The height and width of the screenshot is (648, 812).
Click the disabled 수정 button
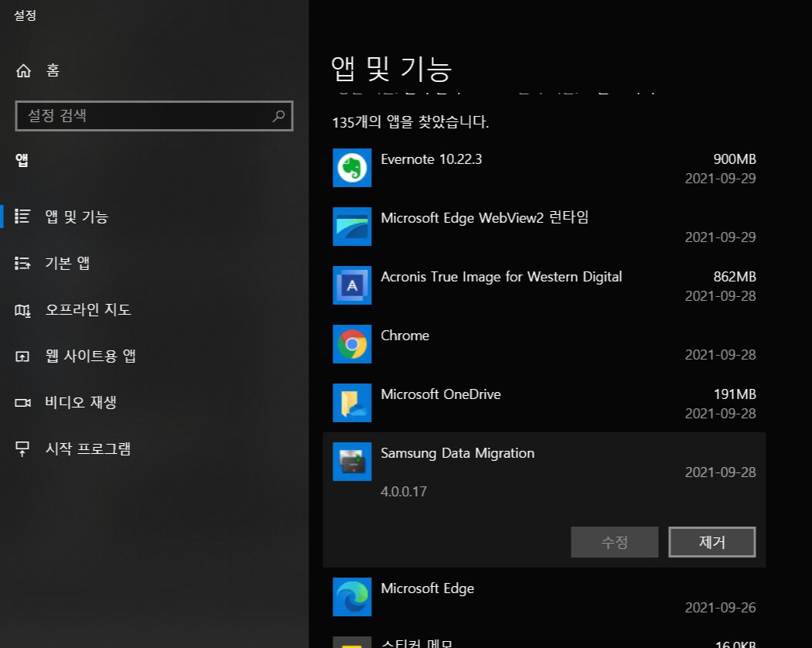pos(615,542)
